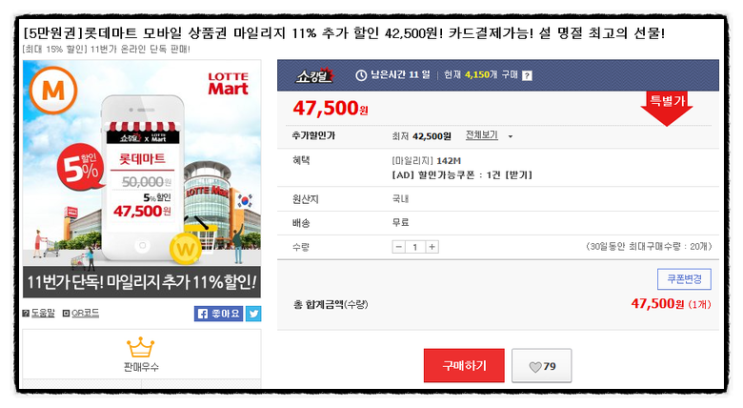Screen dimensions: 743x408
Task: Increase quantity with the plus button
Action: (432, 247)
